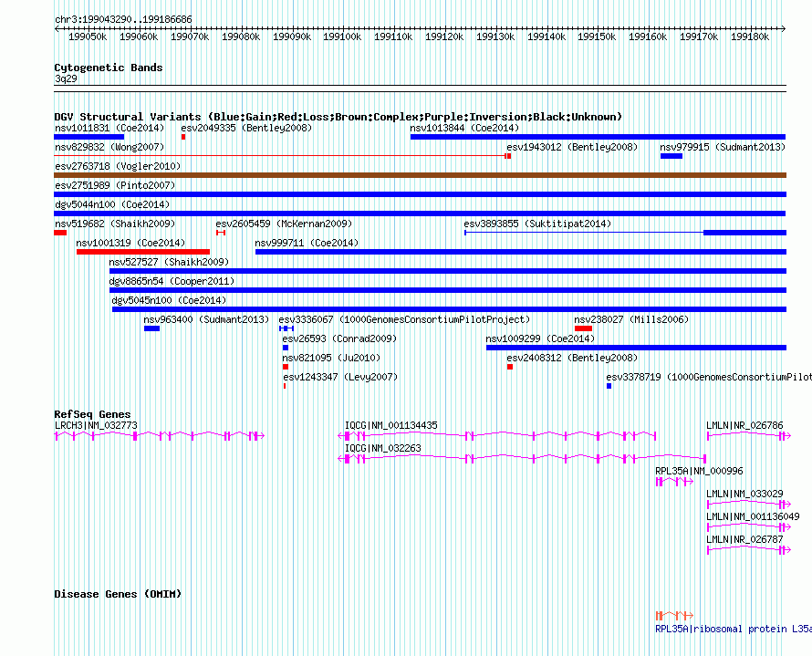Click the 3q29 cytogenetic band label
812x656 pixels.
tap(66, 78)
